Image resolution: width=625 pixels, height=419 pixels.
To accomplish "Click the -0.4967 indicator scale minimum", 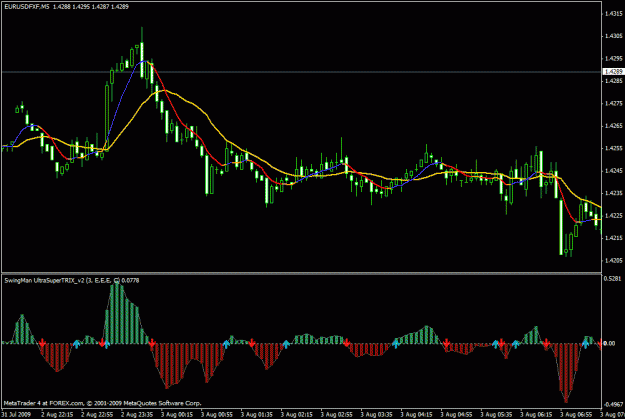I will click(x=613, y=404).
